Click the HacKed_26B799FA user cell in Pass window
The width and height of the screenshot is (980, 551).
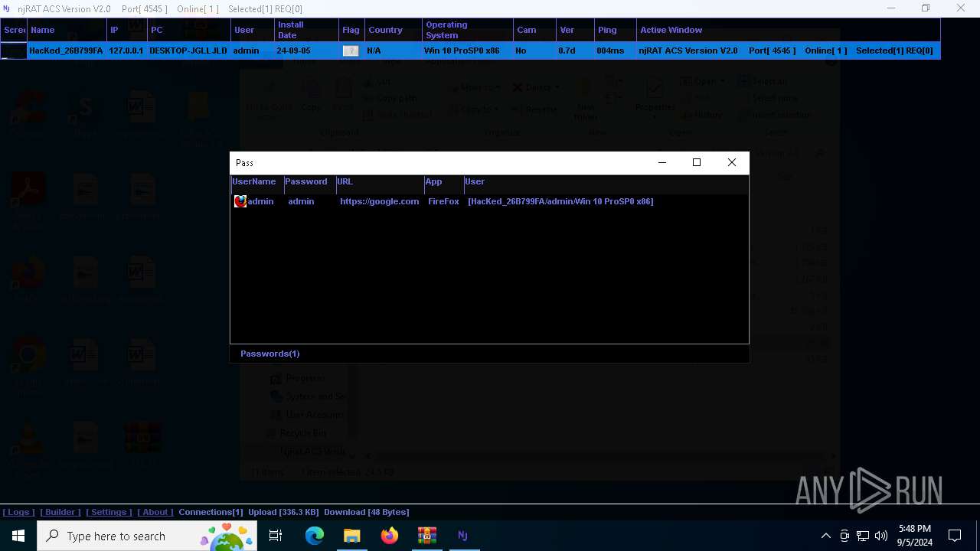(x=560, y=201)
